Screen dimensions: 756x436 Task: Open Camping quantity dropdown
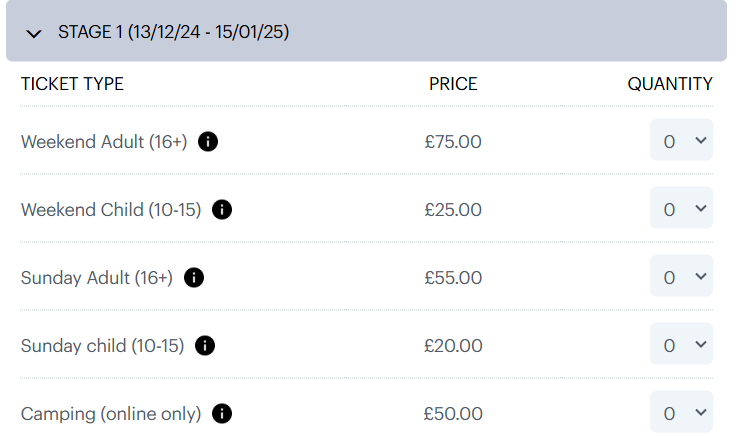click(x=681, y=412)
